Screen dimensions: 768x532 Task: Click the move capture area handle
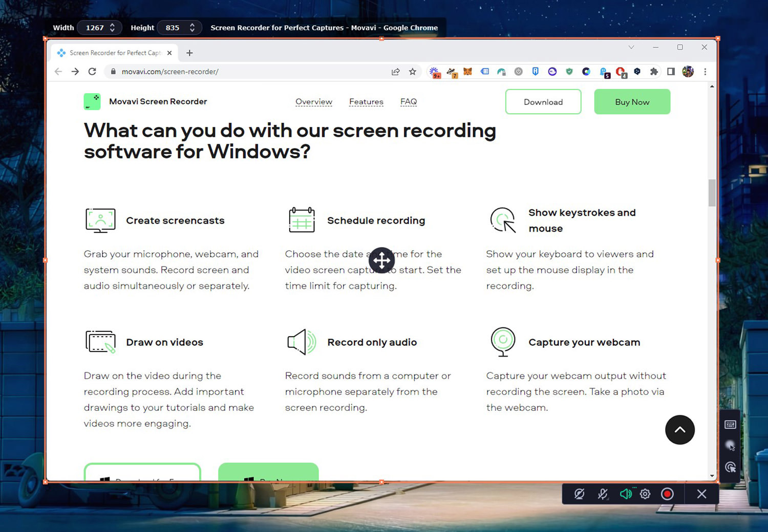point(381,260)
